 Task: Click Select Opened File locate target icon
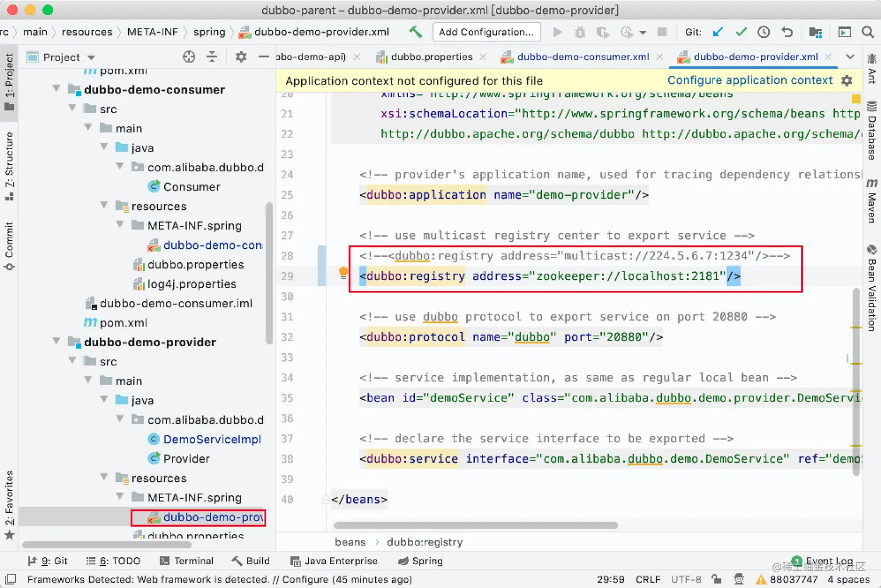pos(189,57)
